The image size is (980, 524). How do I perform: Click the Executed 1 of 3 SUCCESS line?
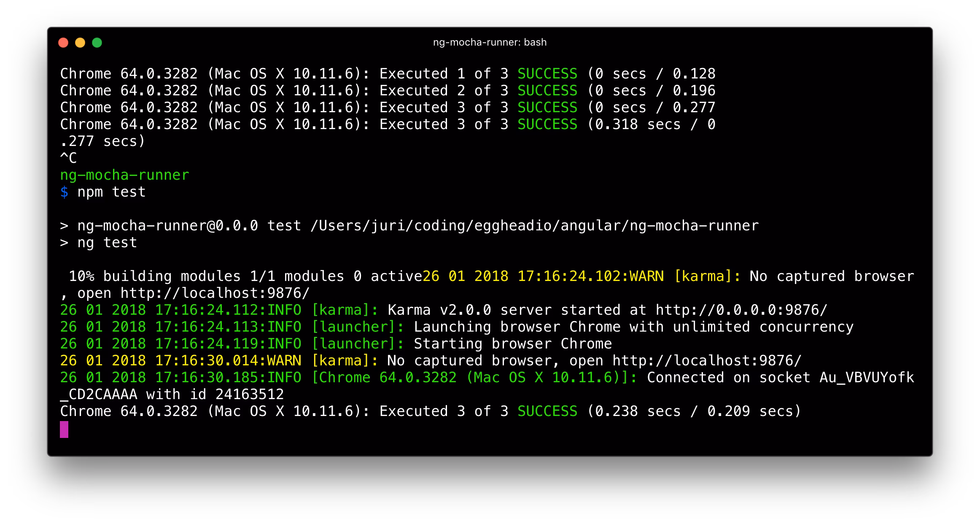pyautogui.click(x=478, y=74)
